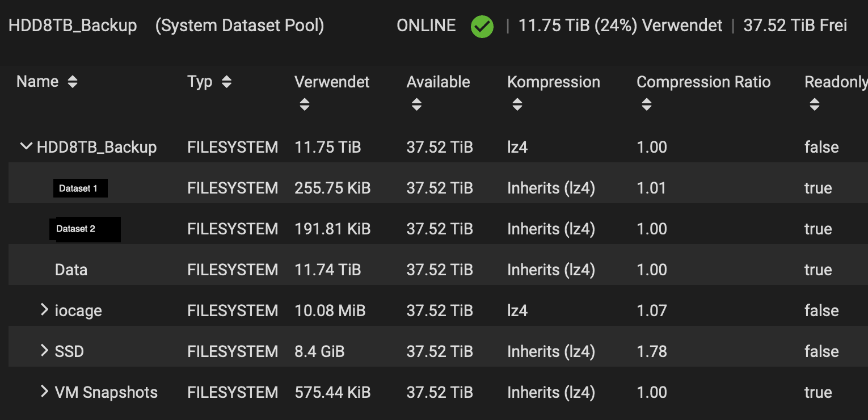Click the 11.75 TiB (24%) Verwendet label
This screenshot has height=420, width=868.
point(620,26)
